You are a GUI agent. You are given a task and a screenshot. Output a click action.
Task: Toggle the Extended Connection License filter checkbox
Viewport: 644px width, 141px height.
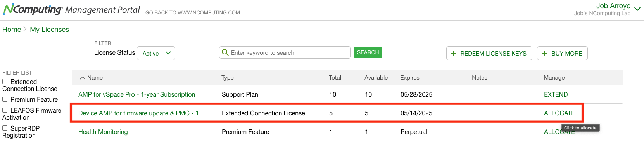(x=5, y=81)
